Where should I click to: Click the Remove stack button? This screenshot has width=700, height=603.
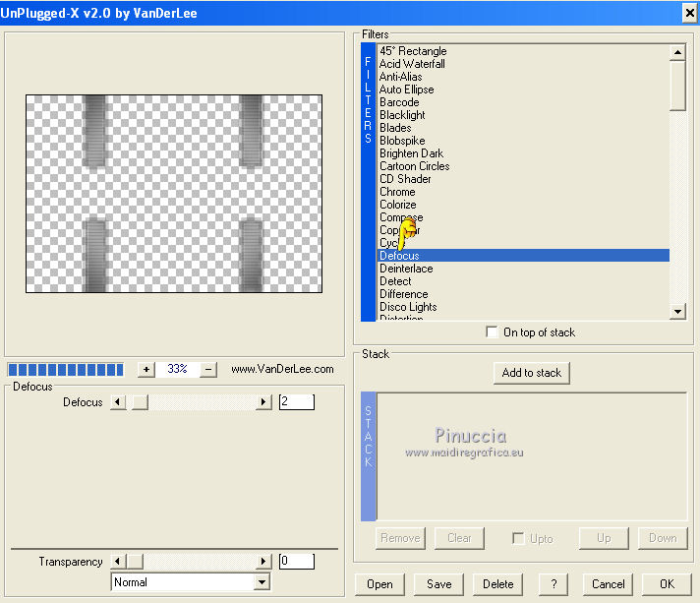400,538
